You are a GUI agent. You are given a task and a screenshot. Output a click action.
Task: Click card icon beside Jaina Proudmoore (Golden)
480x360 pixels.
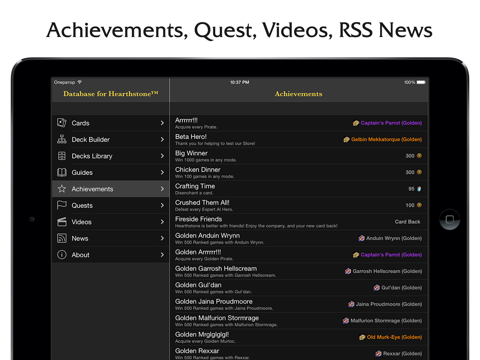click(351, 304)
